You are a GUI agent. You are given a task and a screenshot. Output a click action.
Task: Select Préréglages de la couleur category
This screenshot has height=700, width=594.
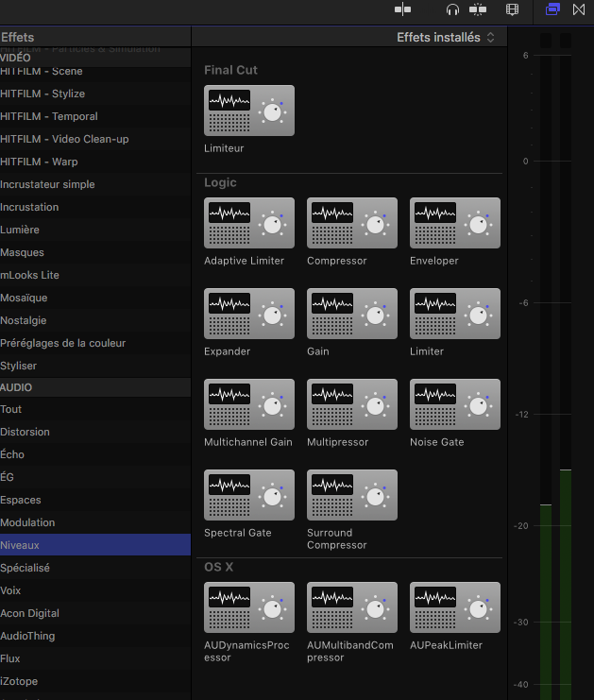(x=95, y=343)
